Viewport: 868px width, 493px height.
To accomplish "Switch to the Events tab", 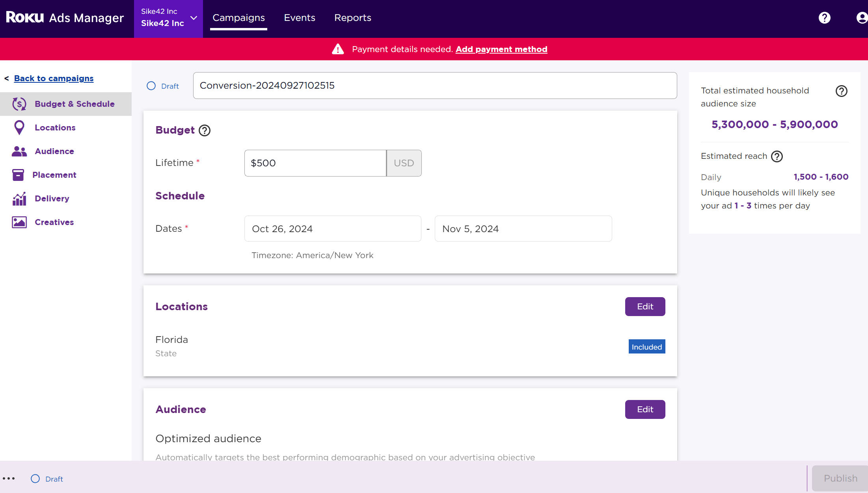I will click(x=300, y=18).
